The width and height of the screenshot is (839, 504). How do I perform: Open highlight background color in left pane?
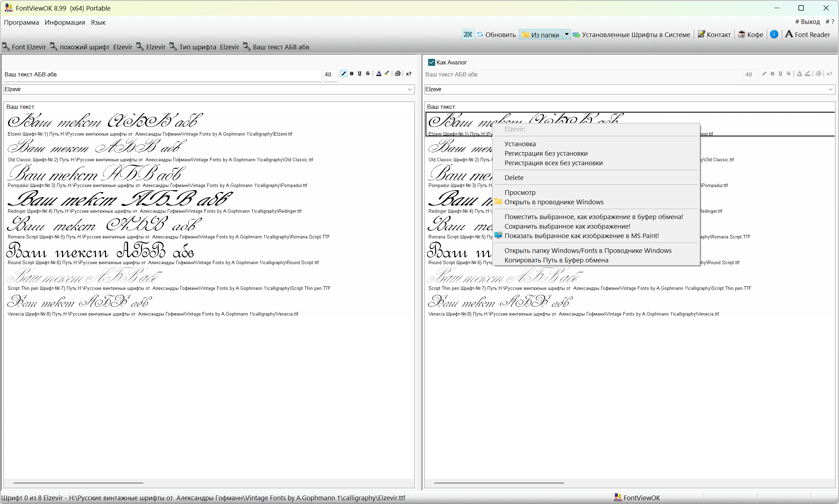[x=387, y=74]
